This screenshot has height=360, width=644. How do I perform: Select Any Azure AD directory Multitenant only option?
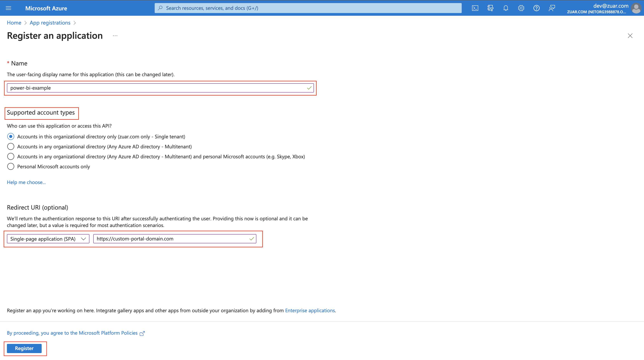click(11, 146)
